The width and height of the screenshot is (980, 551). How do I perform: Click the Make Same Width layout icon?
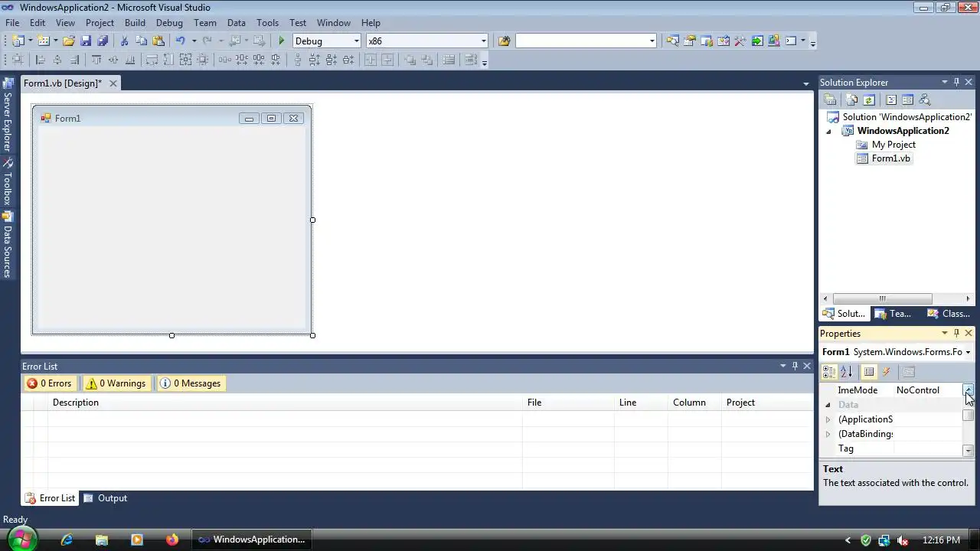(152, 60)
